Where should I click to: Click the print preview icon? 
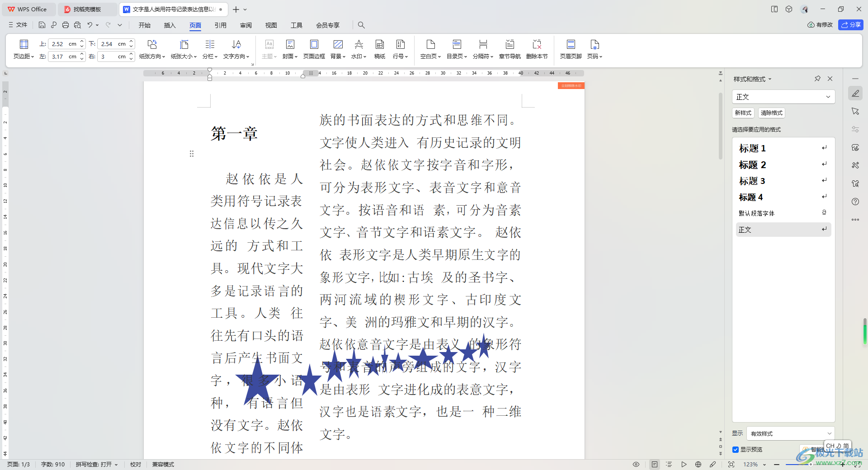(x=77, y=25)
